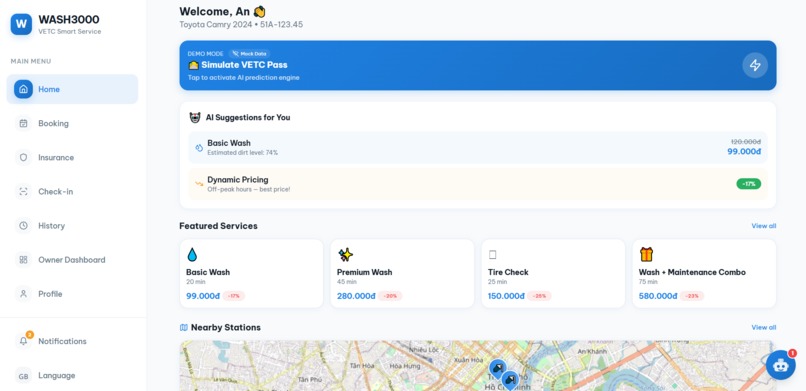
Task: Open Check-in from sidebar
Action: (x=72, y=192)
